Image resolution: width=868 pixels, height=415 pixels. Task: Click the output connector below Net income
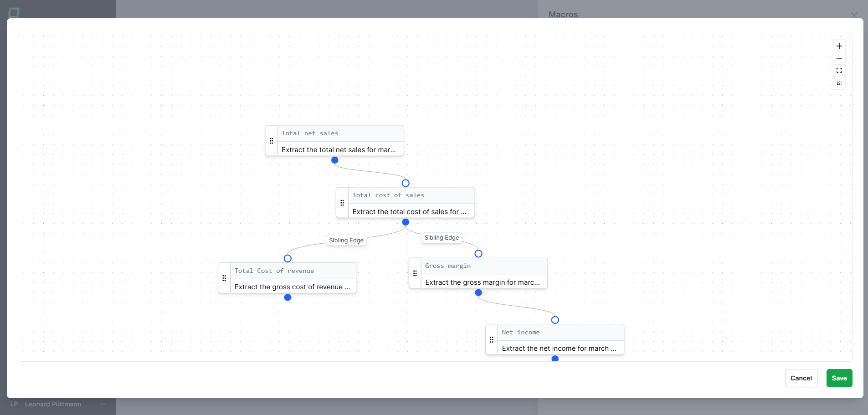555,359
